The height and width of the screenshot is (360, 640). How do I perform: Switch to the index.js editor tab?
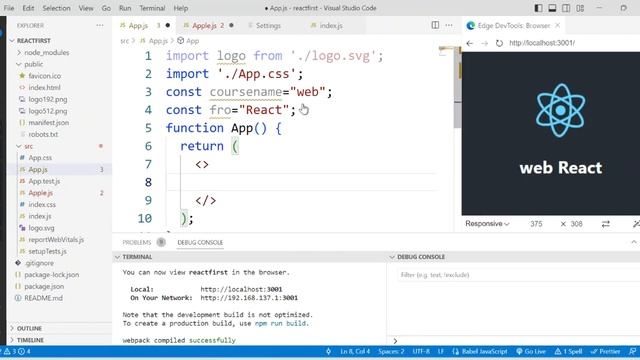[x=331, y=25]
